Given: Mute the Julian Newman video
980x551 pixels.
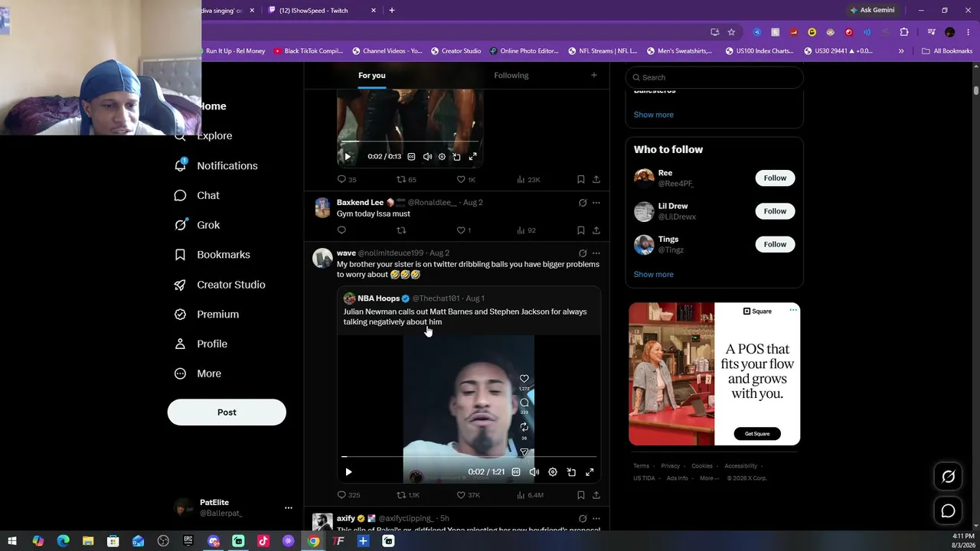Looking at the screenshot, I should coord(534,472).
